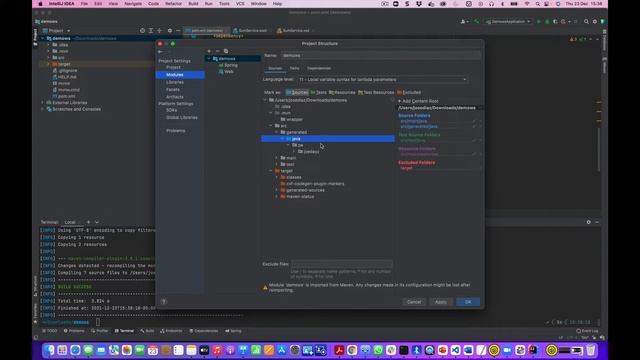Viewport: 640px width, 360px height.
Task: Open the Refactor menu in the menu bar
Action: point(173,4)
